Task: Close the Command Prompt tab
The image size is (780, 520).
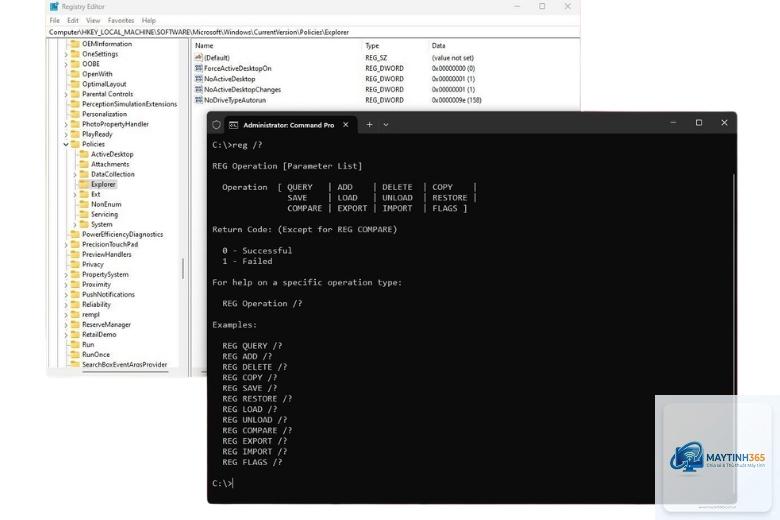Action: click(346, 125)
